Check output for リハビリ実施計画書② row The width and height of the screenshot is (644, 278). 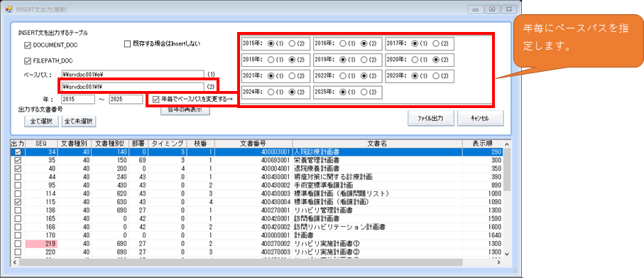pyautogui.click(x=17, y=252)
